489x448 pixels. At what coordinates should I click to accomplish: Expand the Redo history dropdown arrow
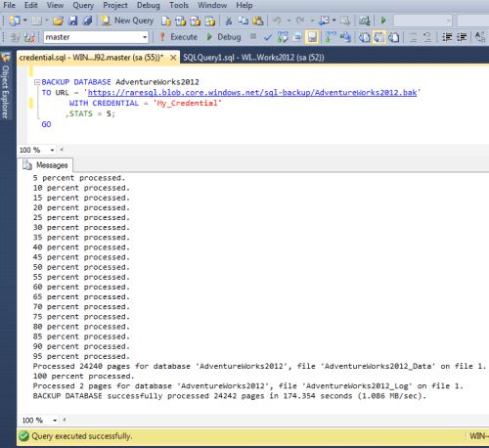(312, 21)
